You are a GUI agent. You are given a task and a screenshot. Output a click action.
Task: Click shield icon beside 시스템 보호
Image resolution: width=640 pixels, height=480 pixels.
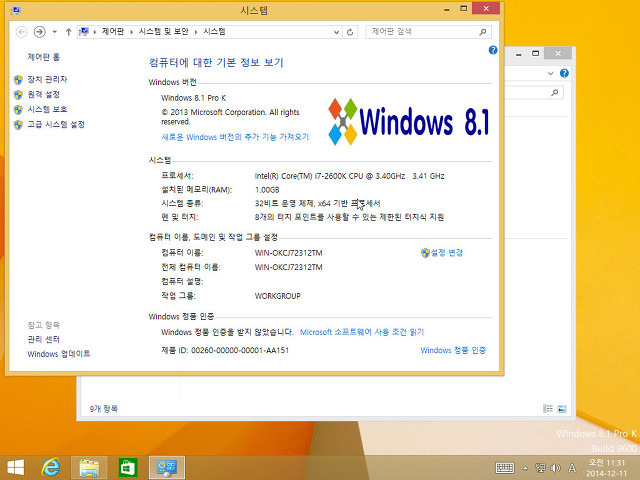pos(18,109)
